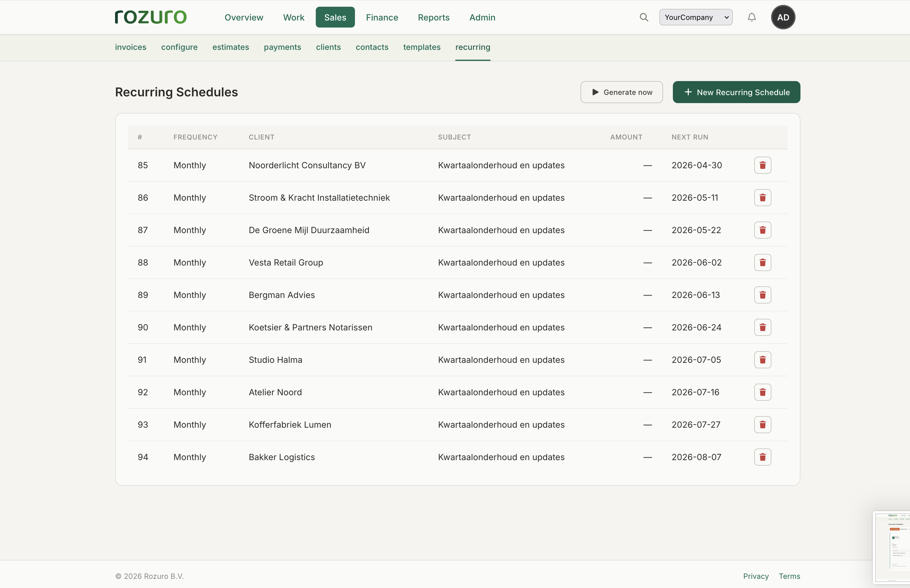Delete the Studio Halma schedule
This screenshot has height=588, width=910.
coord(762,360)
